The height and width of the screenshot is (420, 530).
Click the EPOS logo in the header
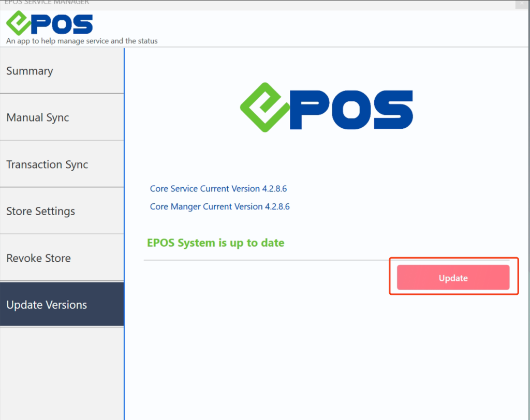coord(49,23)
